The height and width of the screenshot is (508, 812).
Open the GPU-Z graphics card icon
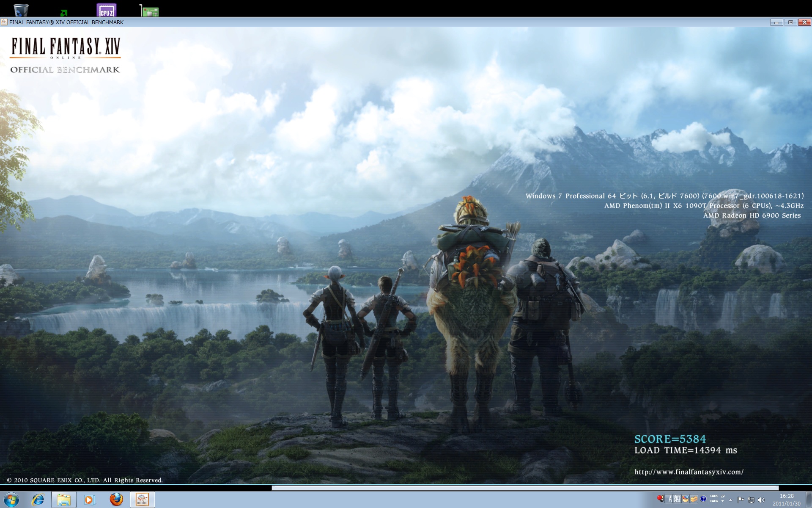pyautogui.click(x=149, y=11)
